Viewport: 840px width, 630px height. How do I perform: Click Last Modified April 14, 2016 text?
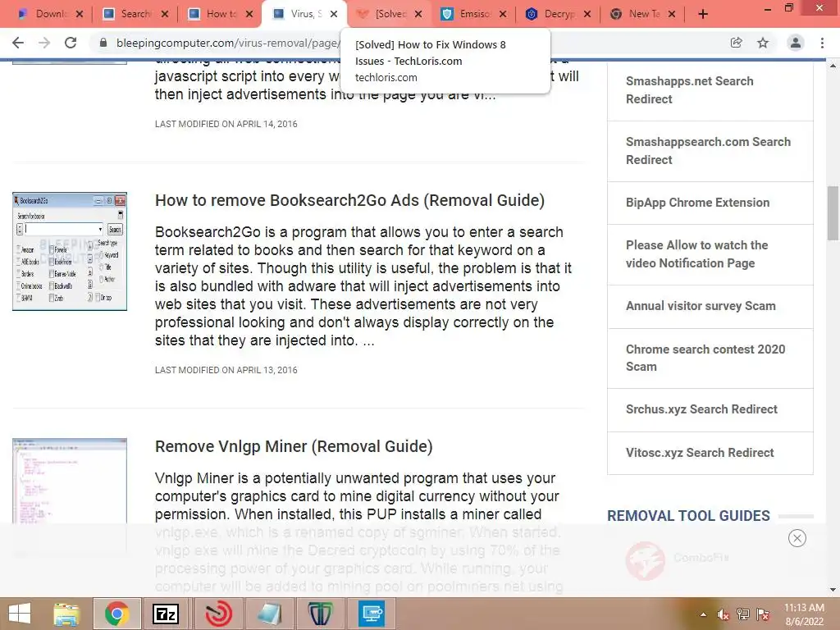click(226, 125)
